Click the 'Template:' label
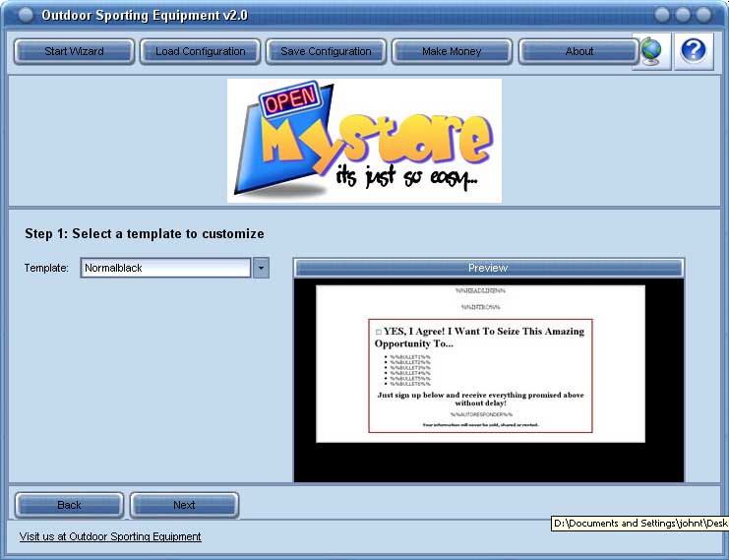This screenshot has height=560, width=729. (x=46, y=268)
